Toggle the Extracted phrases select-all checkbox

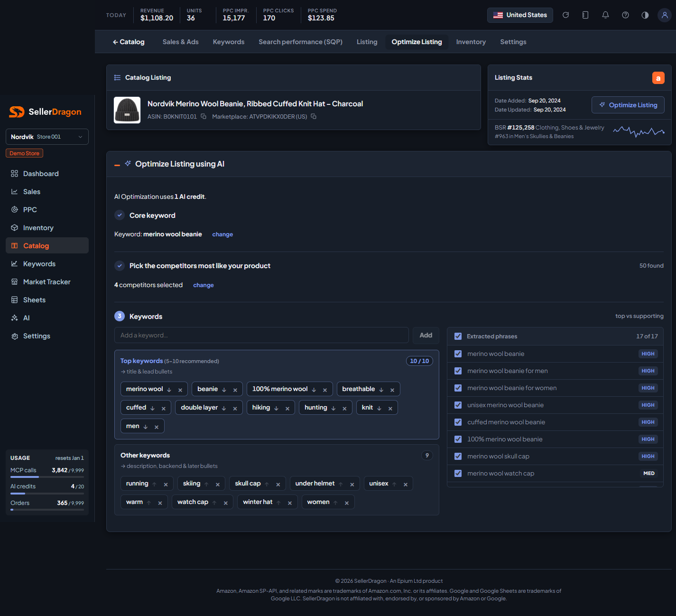click(x=458, y=336)
